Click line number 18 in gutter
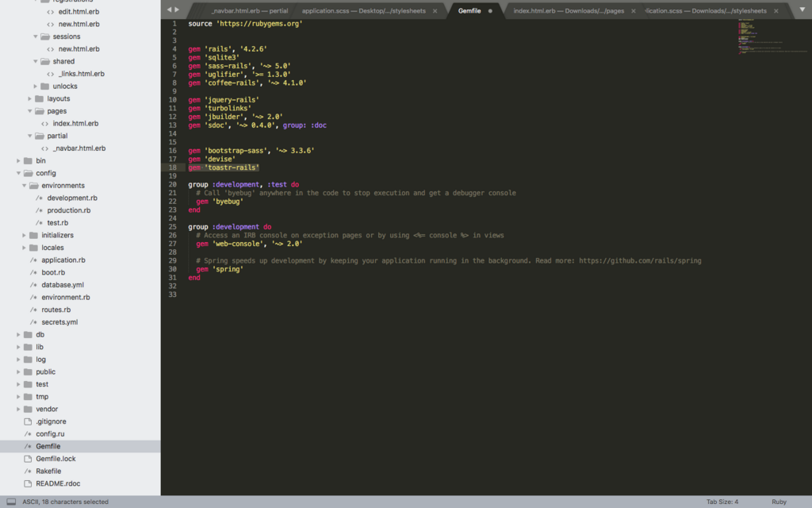This screenshot has width=812, height=508. coord(172,167)
